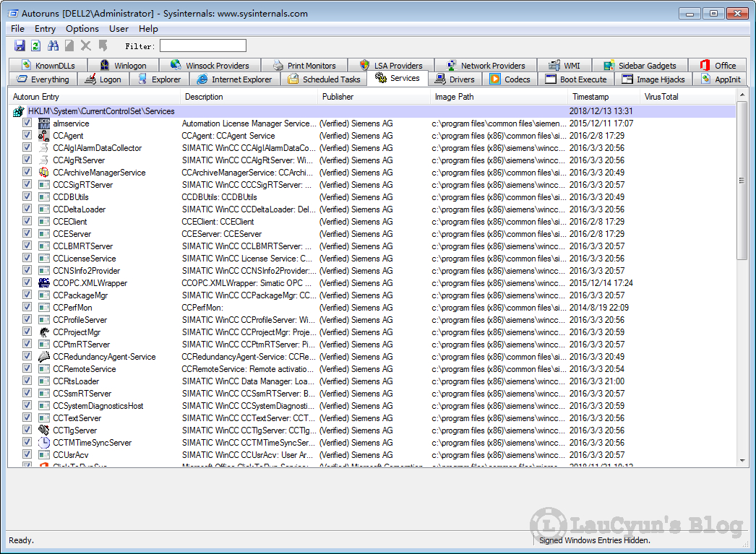Click the CCArchiveManagerService icon
The height and width of the screenshot is (554, 756).
(44, 173)
